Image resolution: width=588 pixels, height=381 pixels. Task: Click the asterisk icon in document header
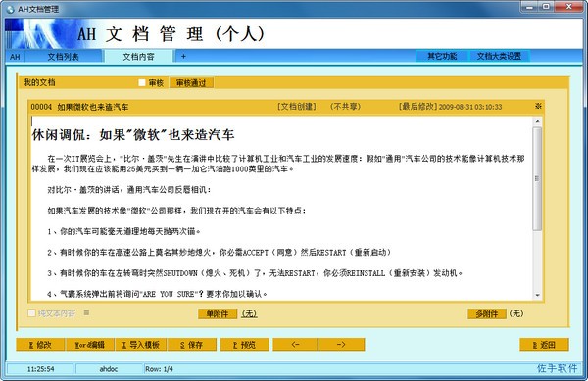coord(538,107)
